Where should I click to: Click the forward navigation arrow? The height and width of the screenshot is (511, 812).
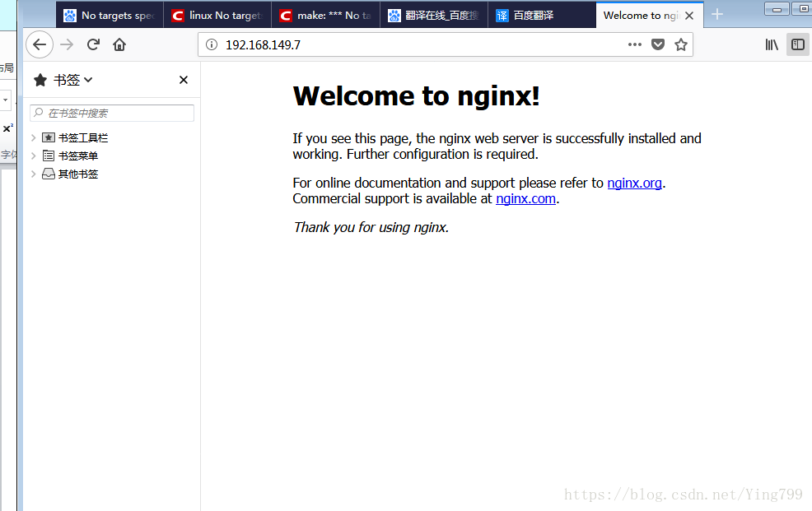(x=67, y=45)
